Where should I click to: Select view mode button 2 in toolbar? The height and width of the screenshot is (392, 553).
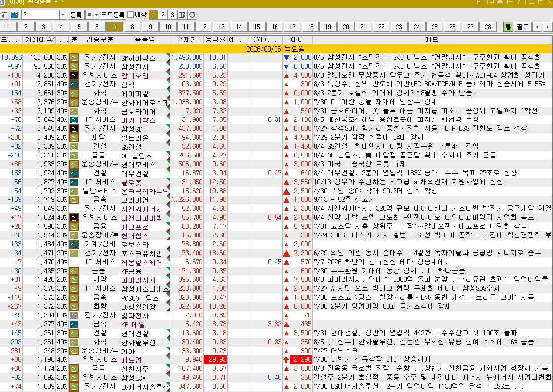(x=163, y=15)
